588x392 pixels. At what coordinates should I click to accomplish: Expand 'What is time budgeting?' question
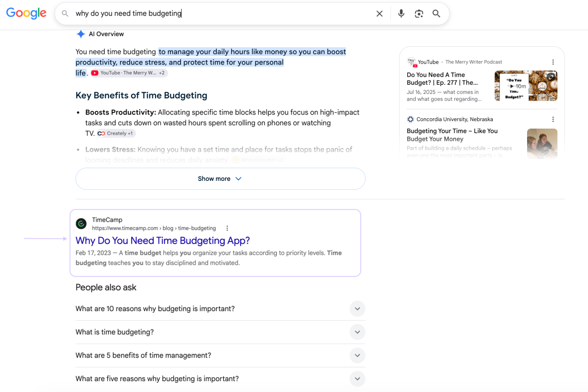pos(220,332)
